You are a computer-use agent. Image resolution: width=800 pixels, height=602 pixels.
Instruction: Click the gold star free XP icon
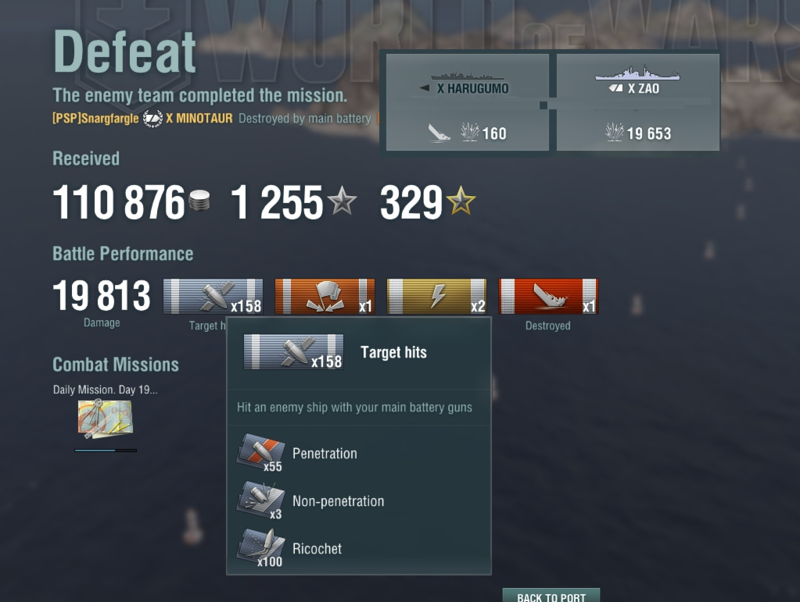pos(461,200)
